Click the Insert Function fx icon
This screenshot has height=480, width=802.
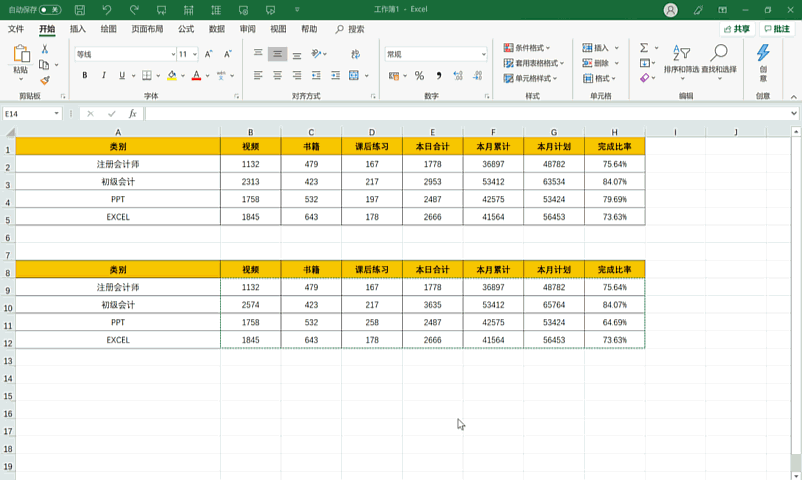[132, 114]
